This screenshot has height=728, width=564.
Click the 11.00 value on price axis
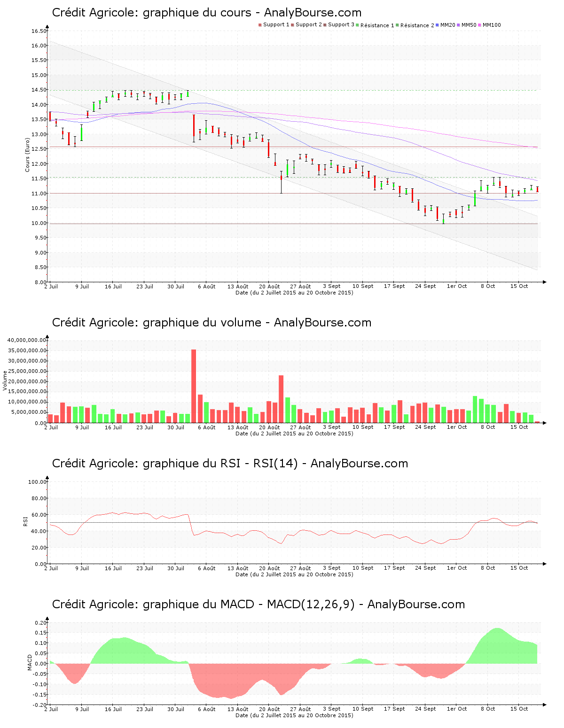(39, 194)
